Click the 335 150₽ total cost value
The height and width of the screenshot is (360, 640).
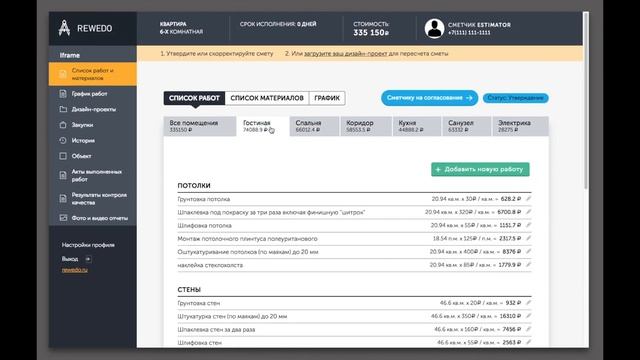pyautogui.click(x=371, y=33)
